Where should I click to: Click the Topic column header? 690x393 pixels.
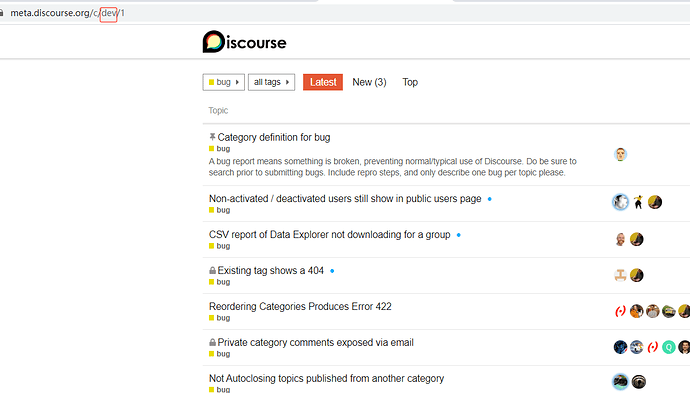coord(218,110)
